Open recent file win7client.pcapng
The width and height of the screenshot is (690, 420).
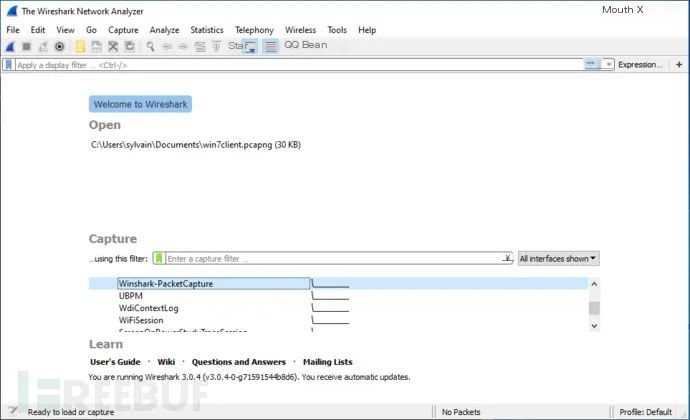pyautogui.click(x=196, y=145)
